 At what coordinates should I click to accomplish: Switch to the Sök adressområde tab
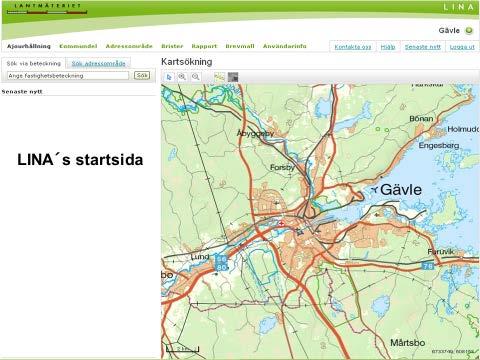pyautogui.click(x=98, y=63)
